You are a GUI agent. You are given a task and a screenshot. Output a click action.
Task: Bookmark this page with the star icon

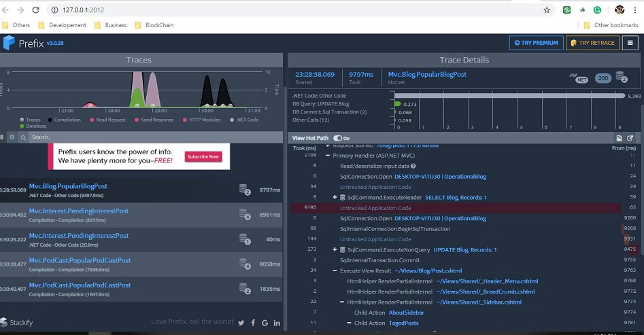click(x=547, y=10)
